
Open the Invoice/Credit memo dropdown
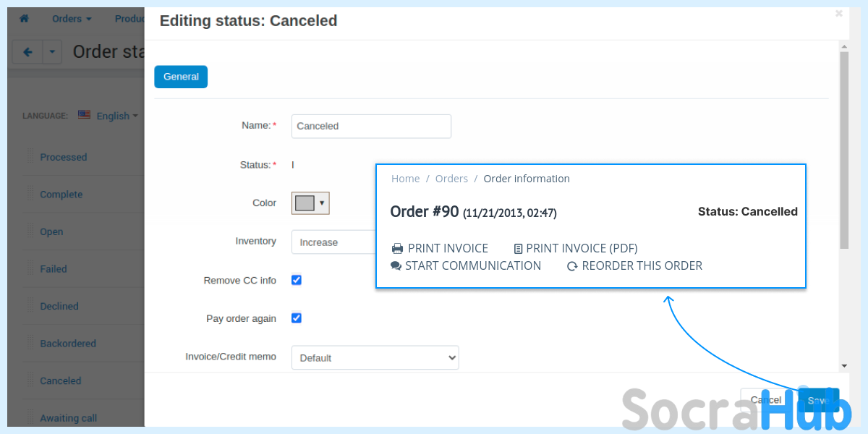[375, 357]
